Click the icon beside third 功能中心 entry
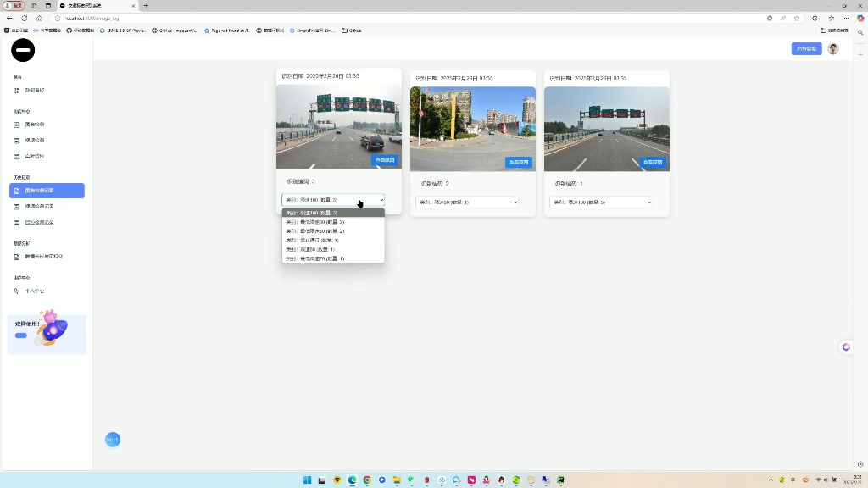The image size is (868, 488). pyautogui.click(x=17, y=157)
